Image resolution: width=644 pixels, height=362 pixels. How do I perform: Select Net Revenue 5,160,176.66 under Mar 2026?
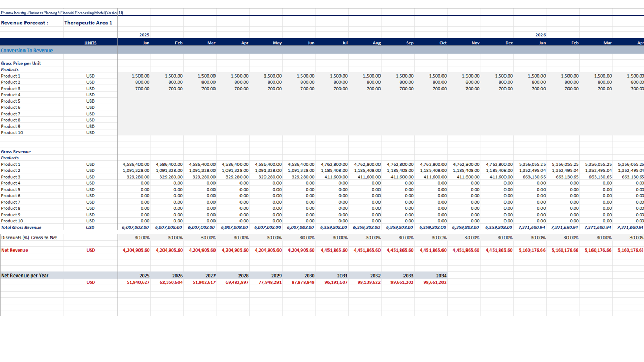[598, 250]
